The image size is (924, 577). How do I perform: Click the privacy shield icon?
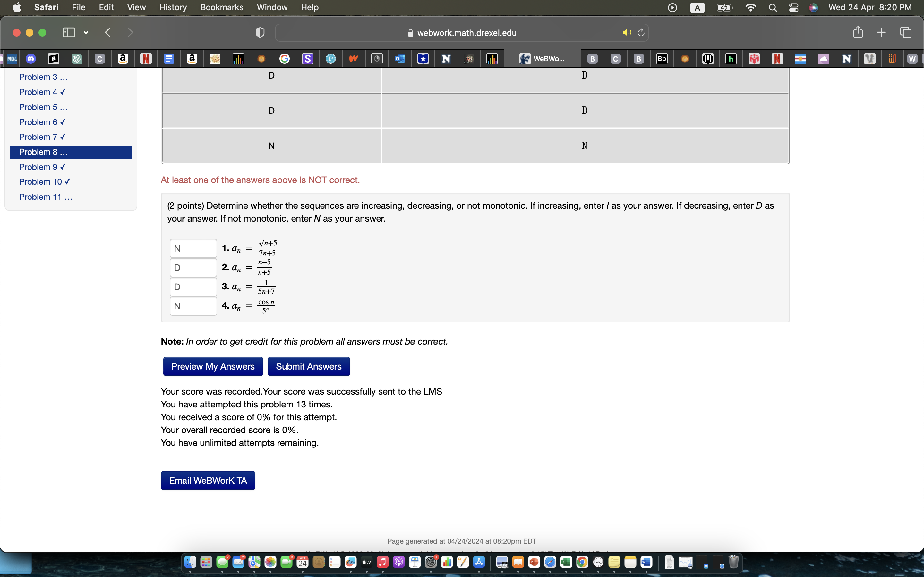(260, 33)
